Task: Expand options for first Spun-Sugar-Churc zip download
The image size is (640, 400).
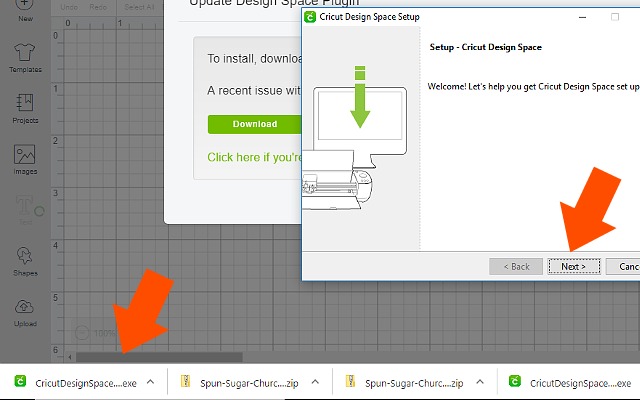Action: (x=315, y=382)
